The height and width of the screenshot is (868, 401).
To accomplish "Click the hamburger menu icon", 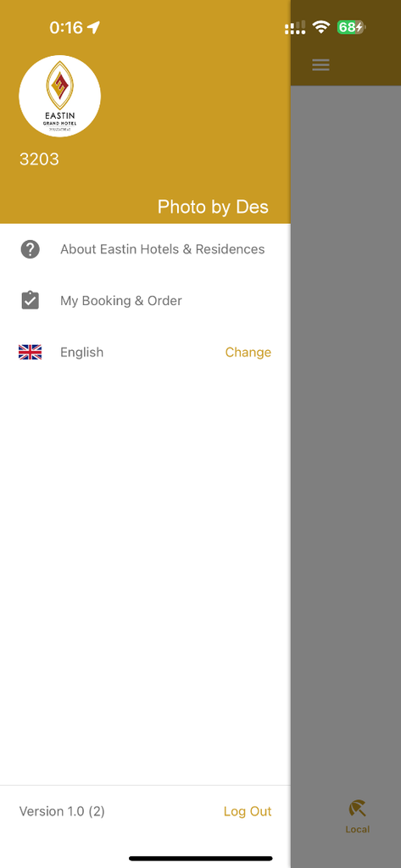I will [320, 64].
